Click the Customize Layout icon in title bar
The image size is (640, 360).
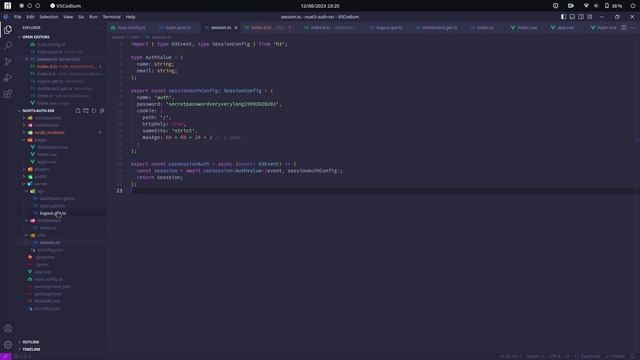tap(589, 17)
